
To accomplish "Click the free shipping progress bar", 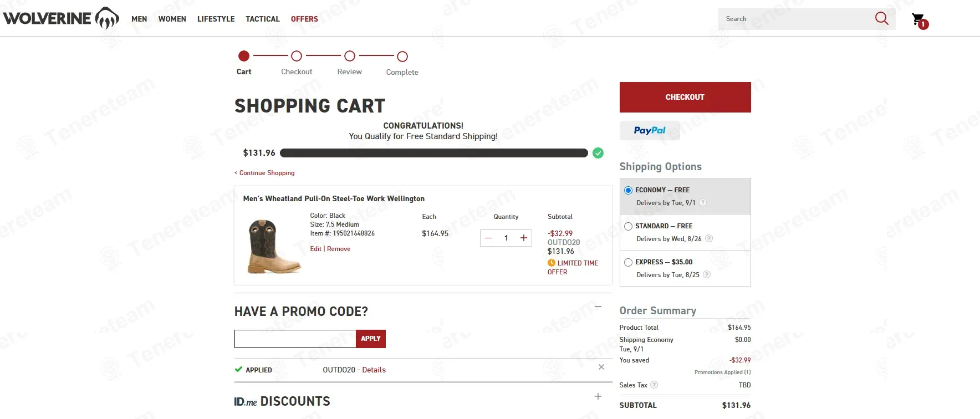I will [x=434, y=153].
